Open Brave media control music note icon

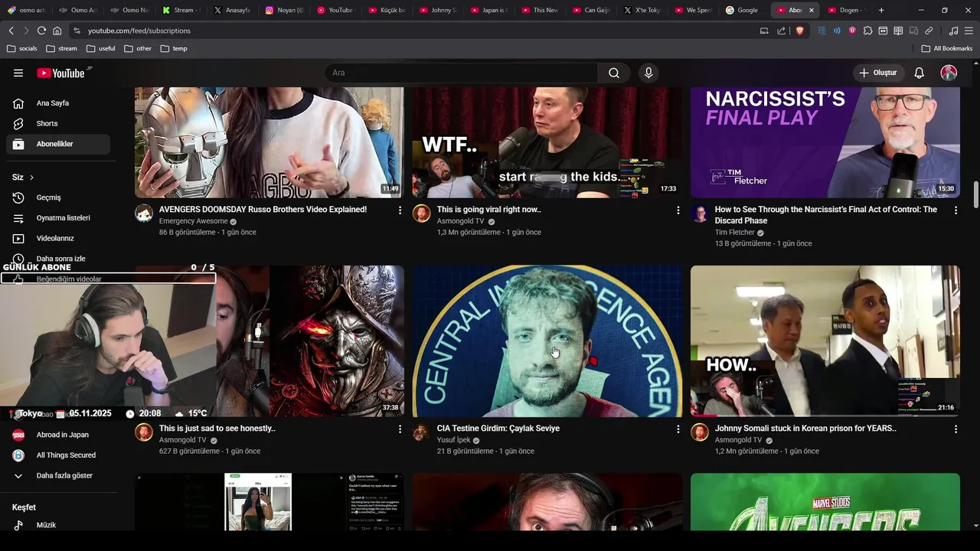(x=953, y=31)
